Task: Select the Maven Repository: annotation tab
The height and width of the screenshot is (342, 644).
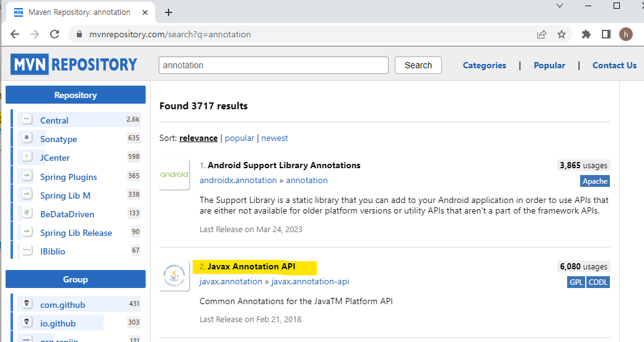Action: pyautogui.click(x=79, y=12)
